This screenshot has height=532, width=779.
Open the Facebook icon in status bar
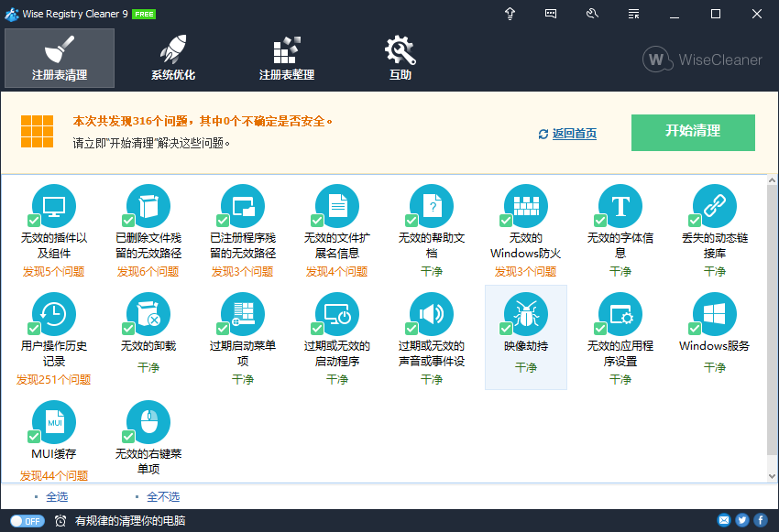click(x=761, y=520)
